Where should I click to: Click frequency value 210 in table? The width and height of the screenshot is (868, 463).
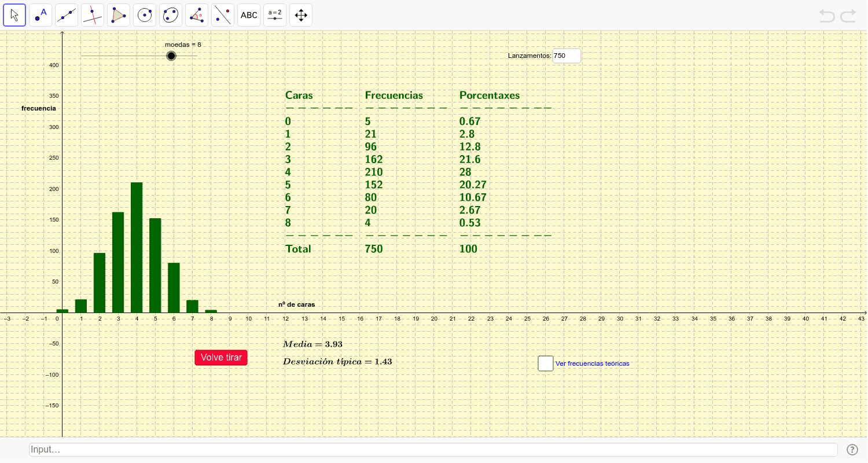tap(374, 172)
